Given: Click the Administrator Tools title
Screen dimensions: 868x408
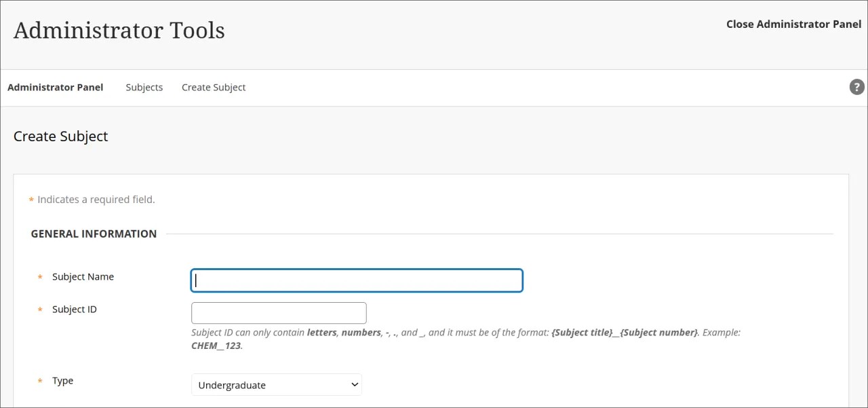Looking at the screenshot, I should pos(119,30).
